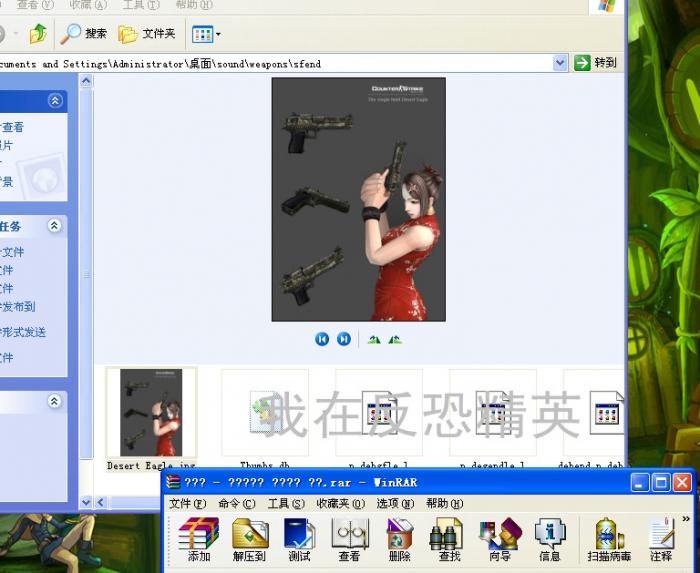Image resolution: width=700 pixels, height=573 pixels.
Task: Open WinRAR Commands (命令) menu
Action: click(x=237, y=503)
